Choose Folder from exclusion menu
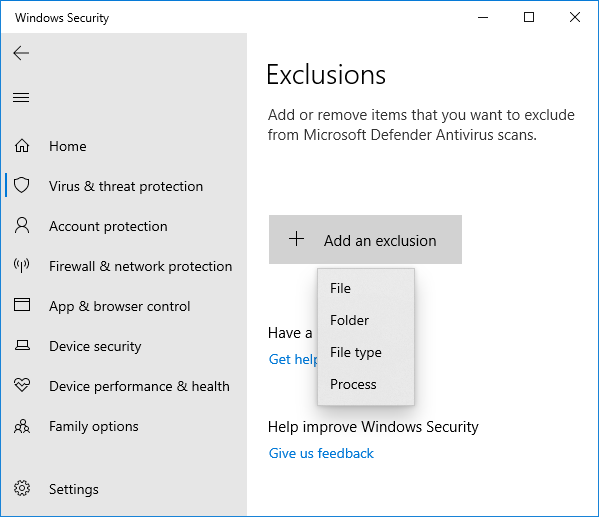599x517 pixels. coord(366,320)
